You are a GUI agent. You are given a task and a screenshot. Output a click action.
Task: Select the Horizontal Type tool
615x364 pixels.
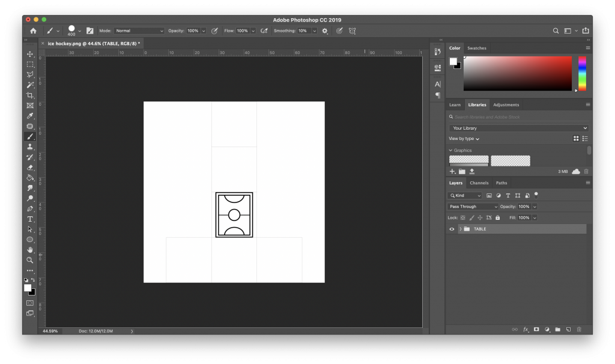pos(30,219)
